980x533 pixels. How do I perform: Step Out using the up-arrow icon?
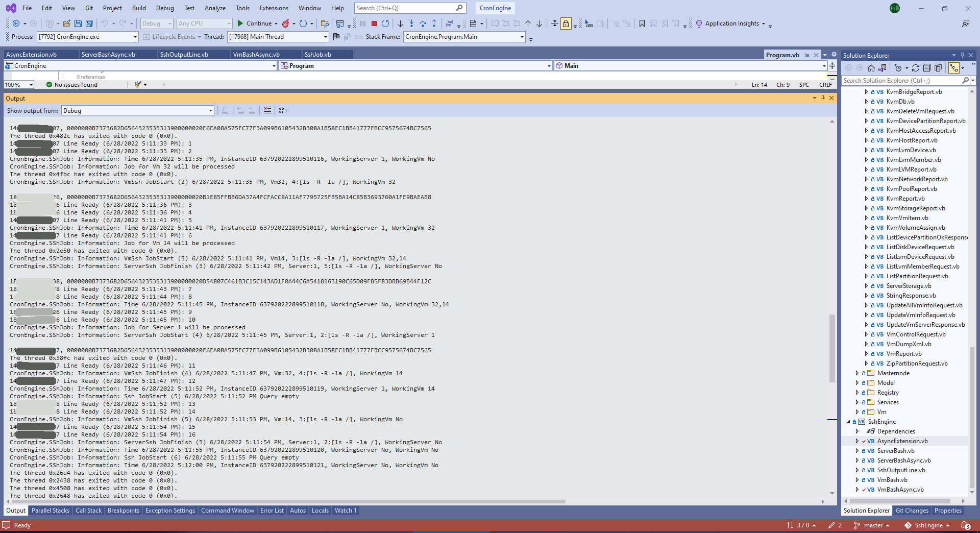[x=434, y=23]
